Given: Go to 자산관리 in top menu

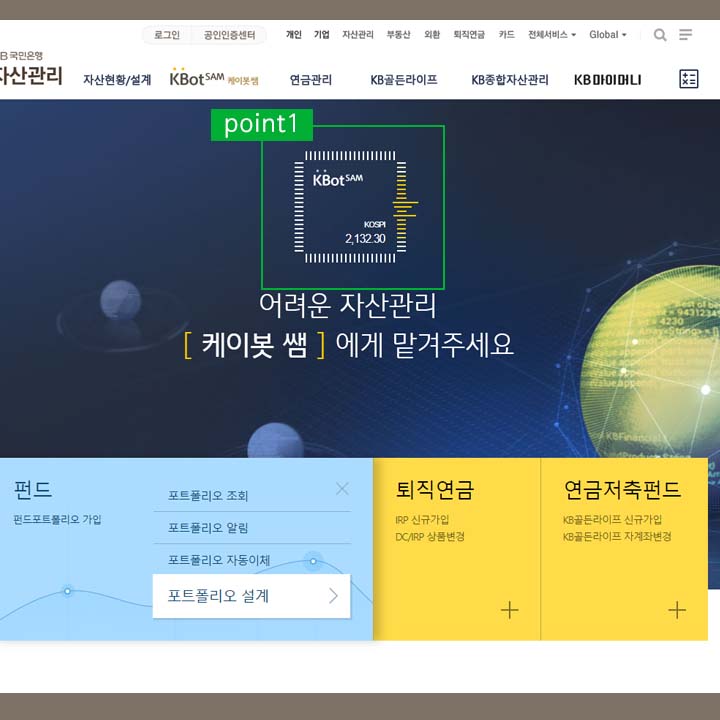Looking at the screenshot, I should pos(358,35).
